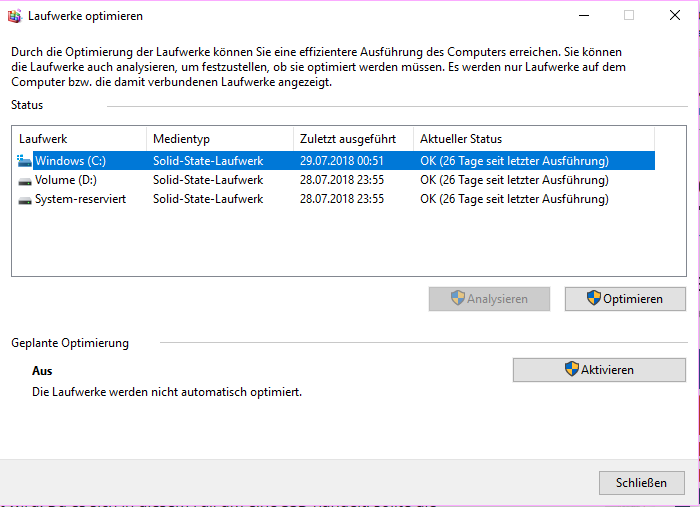Click the Status section label
Viewport: 700px width, 507px height.
click(x=27, y=105)
